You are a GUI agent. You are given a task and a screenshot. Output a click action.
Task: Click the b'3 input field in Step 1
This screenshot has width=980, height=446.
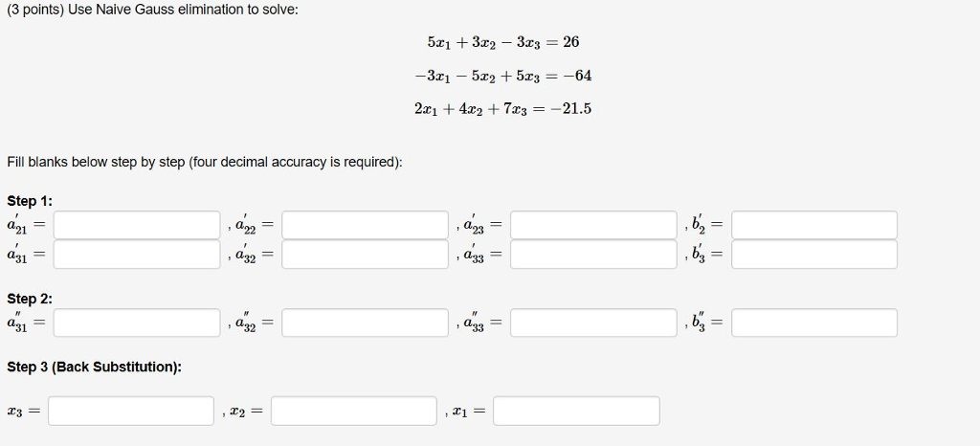click(x=814, y=255)
